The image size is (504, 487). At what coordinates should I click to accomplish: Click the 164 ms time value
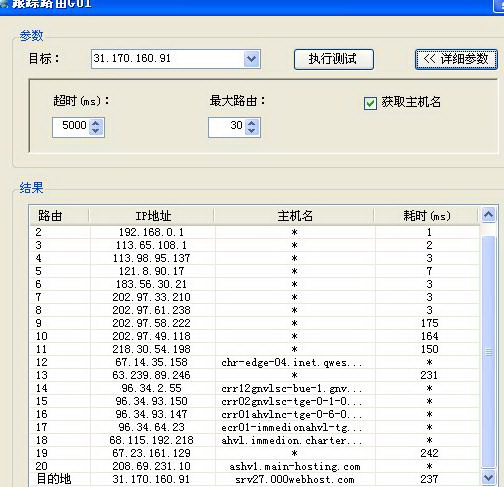click(429, 336)
